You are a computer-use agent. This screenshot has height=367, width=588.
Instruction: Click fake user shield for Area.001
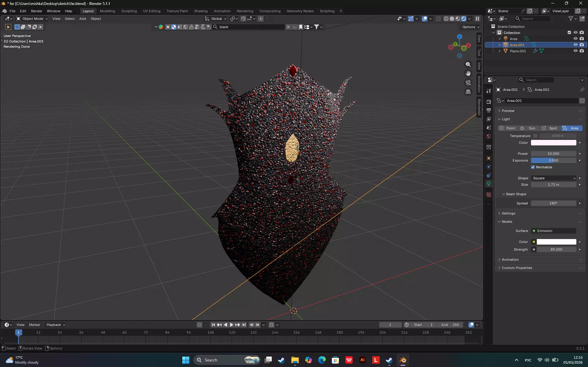tap(582, 101)
